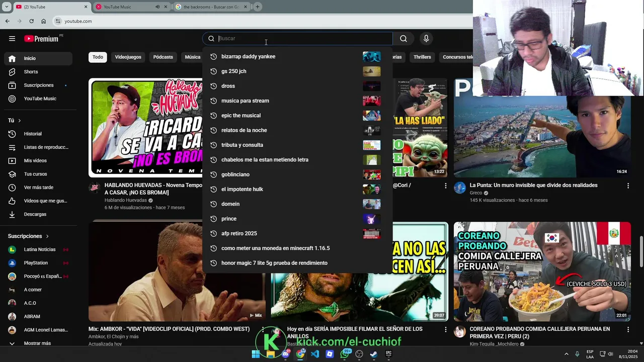Choose suggestion gs 250 jch
Image resolution: width=644 pixels, height=362 pixels.
(297, 71)
